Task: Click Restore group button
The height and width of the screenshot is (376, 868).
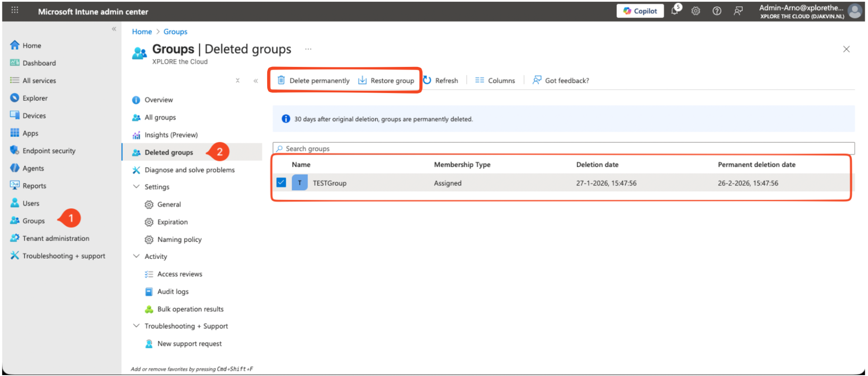Action: click(387, 80)
